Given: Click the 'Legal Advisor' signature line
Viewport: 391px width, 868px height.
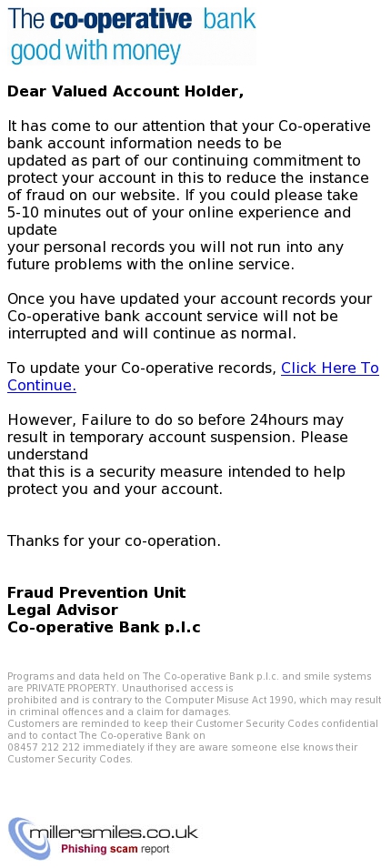Looking at the screenshot, I should [x=63, y=610].
